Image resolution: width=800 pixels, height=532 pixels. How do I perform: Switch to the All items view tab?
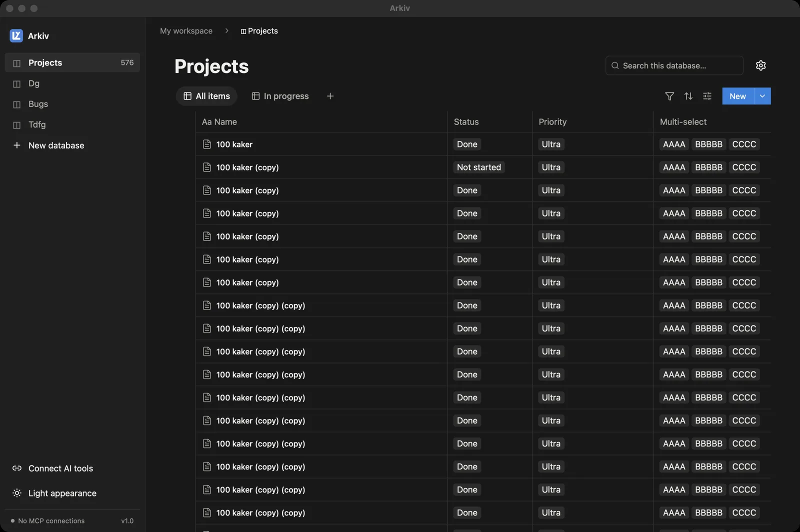point(206,96)
